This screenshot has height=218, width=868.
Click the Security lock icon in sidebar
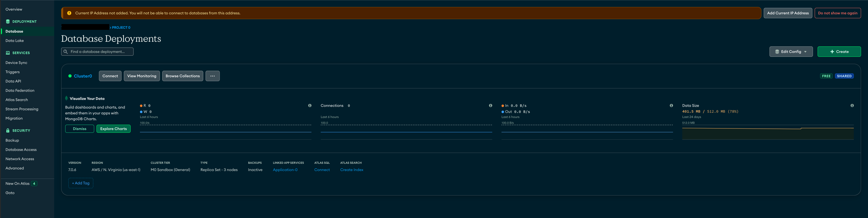click(8, 130)
